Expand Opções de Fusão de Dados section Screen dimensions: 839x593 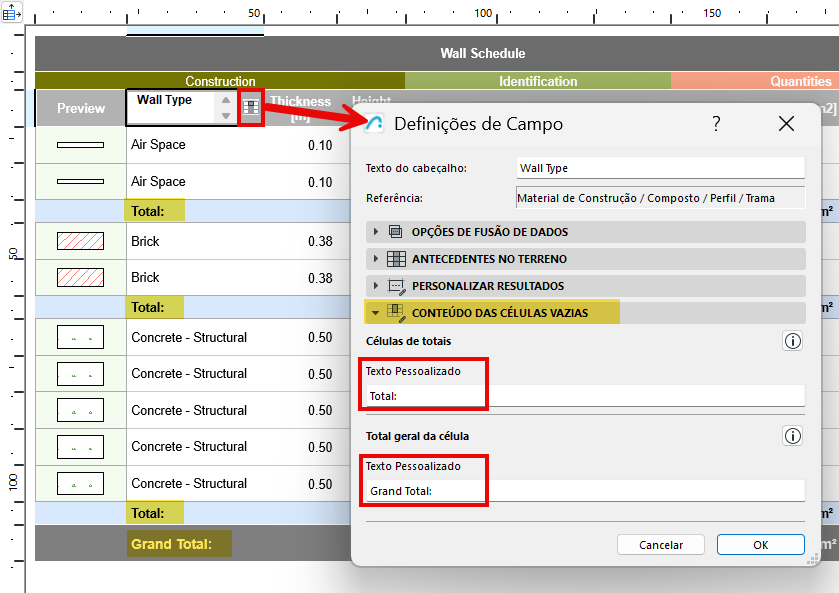(376, 232)
